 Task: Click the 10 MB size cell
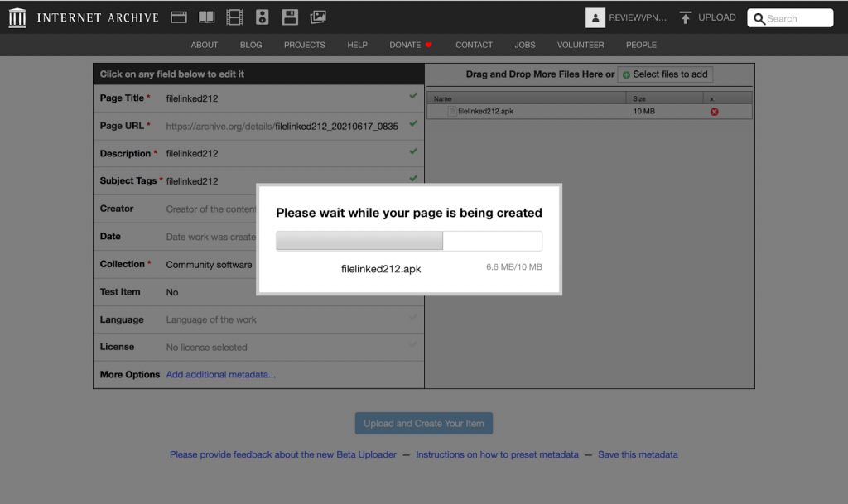click(x=643, y=111)
